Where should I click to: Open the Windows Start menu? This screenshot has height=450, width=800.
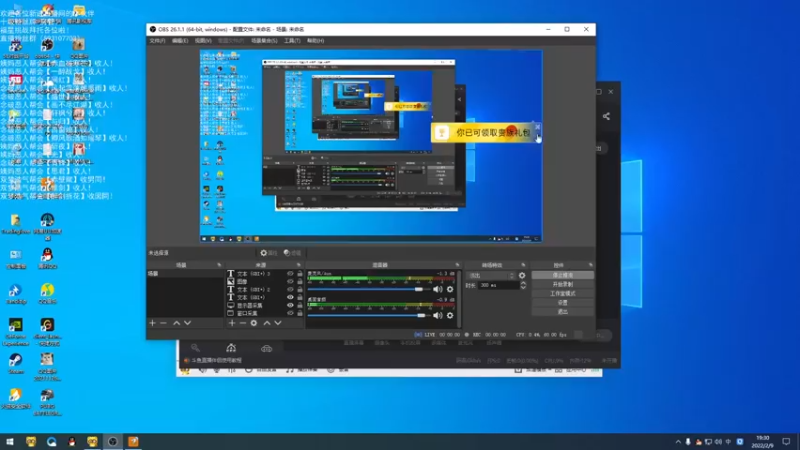10,442
